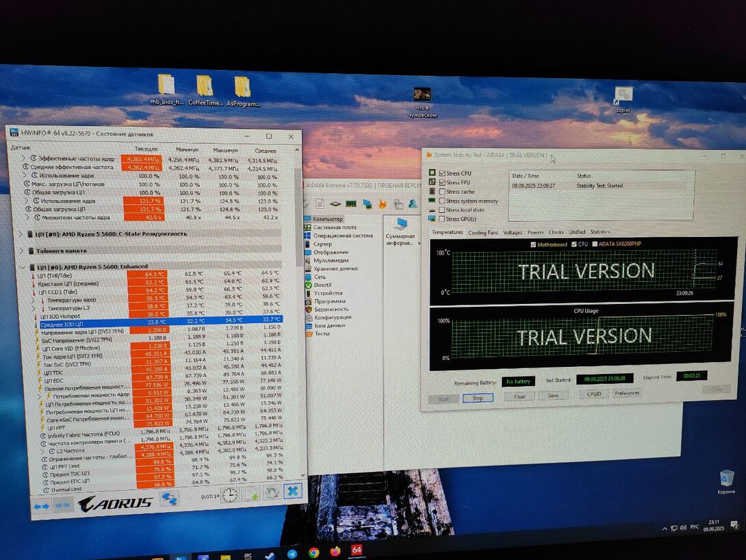
Task: Click AIDA64 icon in the taskbar
Action: coord(357,550)
